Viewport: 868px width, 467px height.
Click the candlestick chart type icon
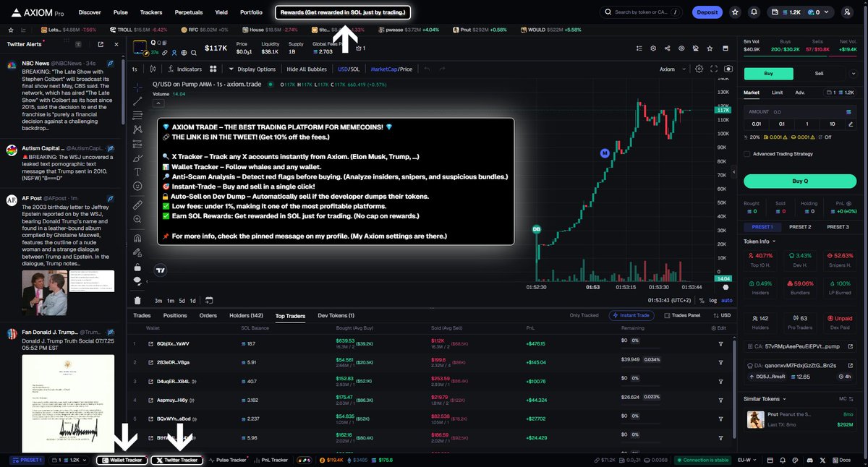153,69
